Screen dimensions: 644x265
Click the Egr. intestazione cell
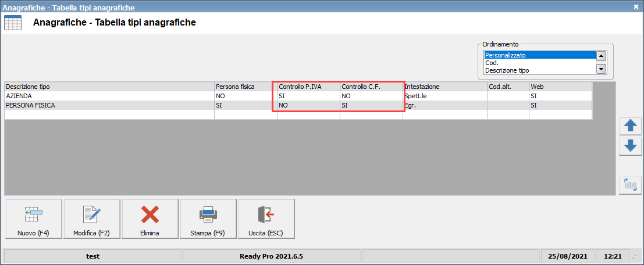tap(445, 105)
